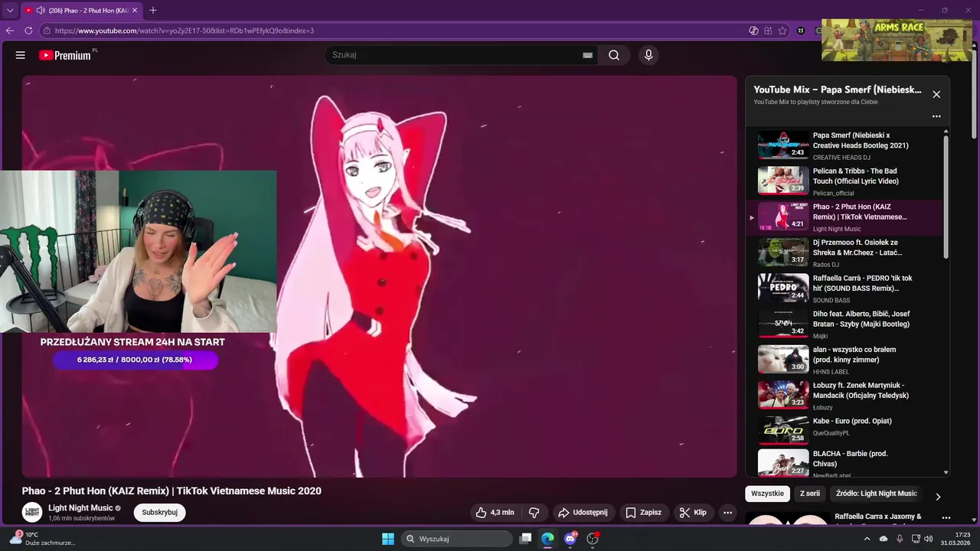Open more actions menu below video

[x=728, y=513]
